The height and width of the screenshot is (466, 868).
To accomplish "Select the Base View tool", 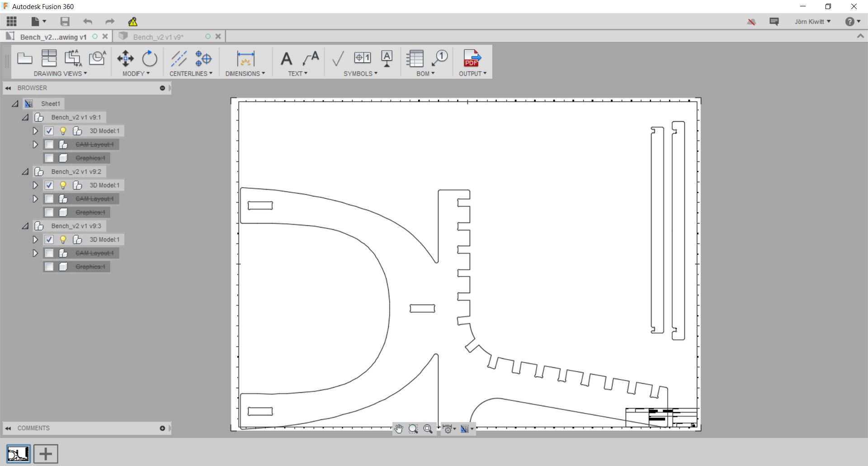I will click(24, 58).
